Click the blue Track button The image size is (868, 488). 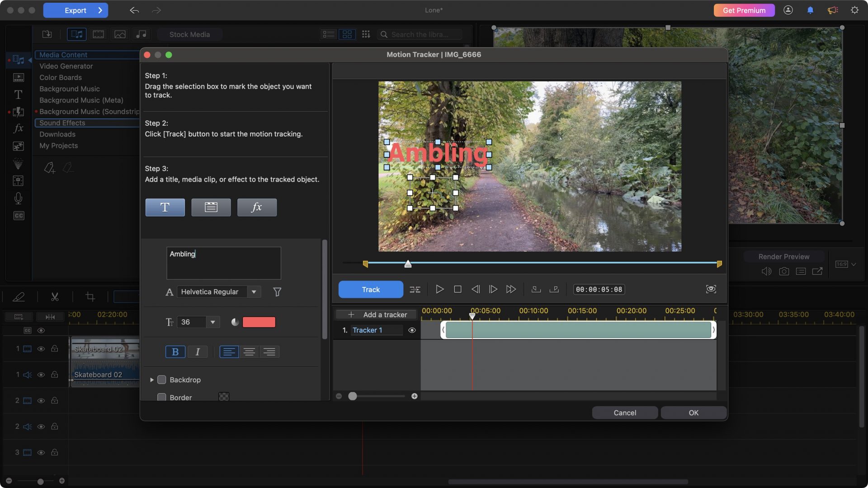point(371,290)
